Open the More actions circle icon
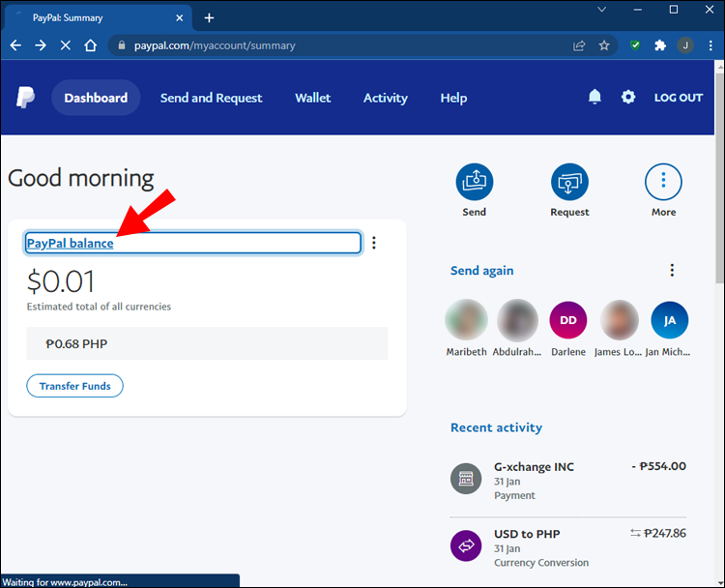The image size is (725, 588). point(663,182)
